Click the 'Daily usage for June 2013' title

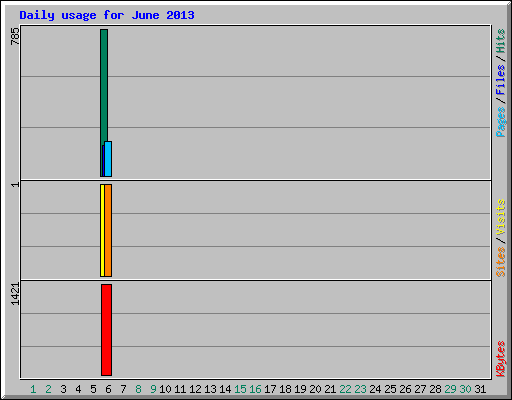(107, 15)
